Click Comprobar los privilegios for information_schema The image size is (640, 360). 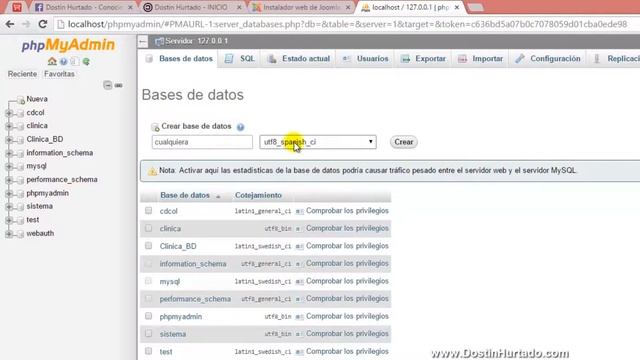pyautogui.click(x=347, y=263)
